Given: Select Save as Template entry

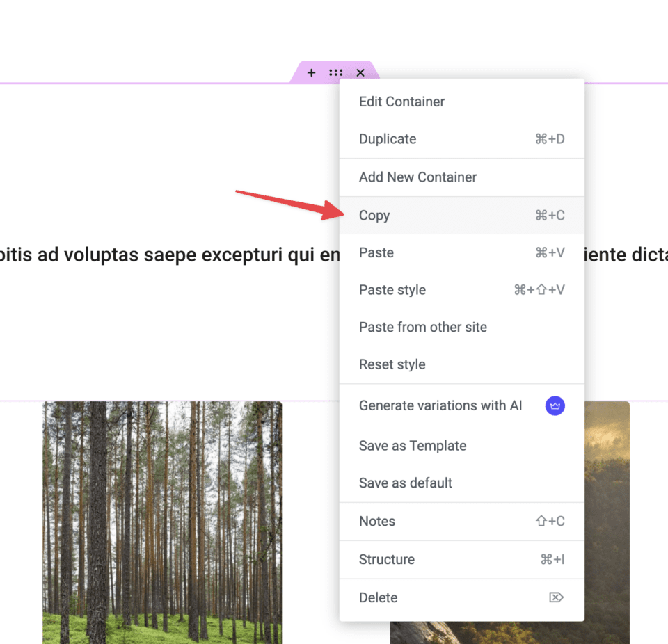Looking at the screenshot, I should (x=413, y=446).
